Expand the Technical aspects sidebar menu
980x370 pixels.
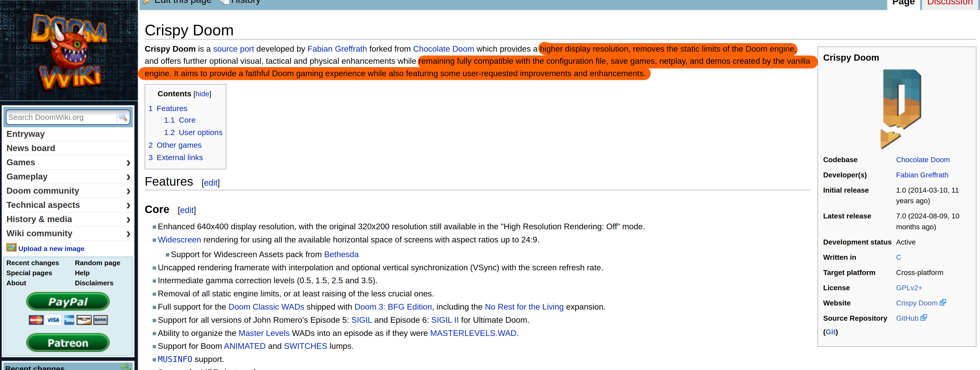68,205
